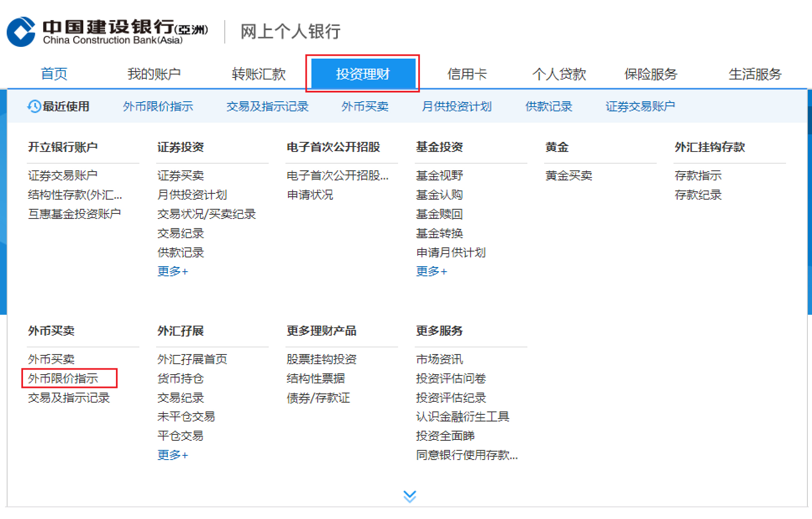Open 申请月供计划 link

[451, 252]
